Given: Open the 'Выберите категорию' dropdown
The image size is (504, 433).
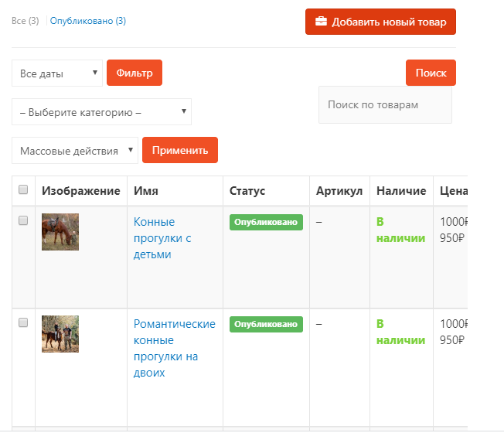Looking at the screenshot, I should [101, 111].
